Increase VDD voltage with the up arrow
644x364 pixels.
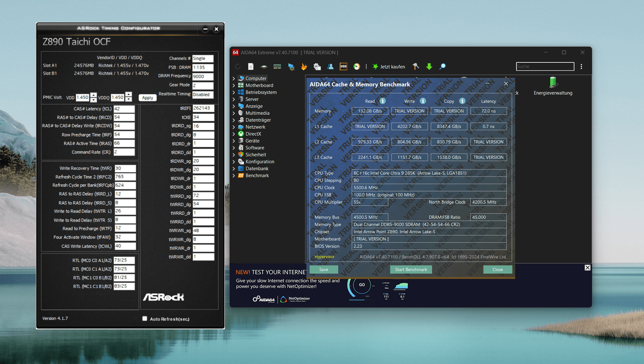click(x=94, y=95)
